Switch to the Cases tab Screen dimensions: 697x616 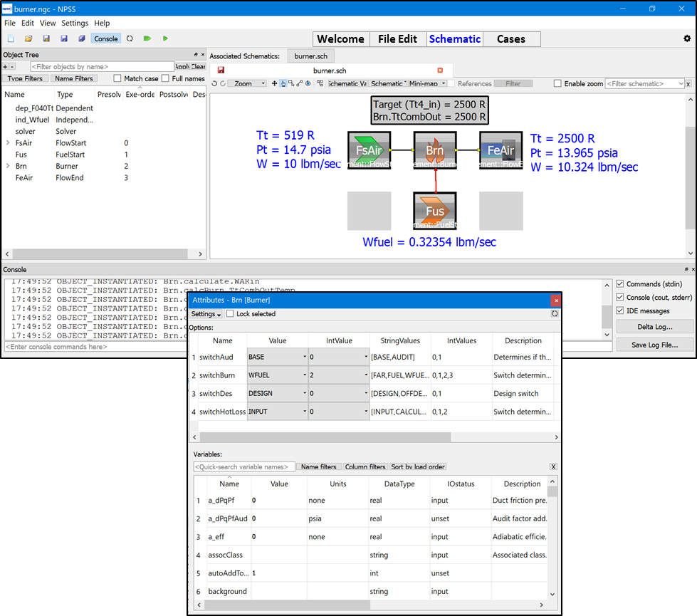click(x=511, y=39)
